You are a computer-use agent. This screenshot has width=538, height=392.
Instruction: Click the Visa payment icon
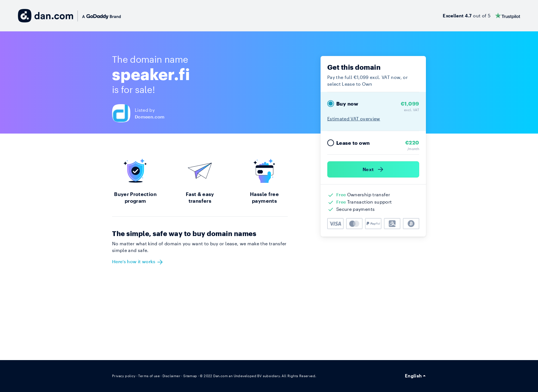(x=335, y=223)
